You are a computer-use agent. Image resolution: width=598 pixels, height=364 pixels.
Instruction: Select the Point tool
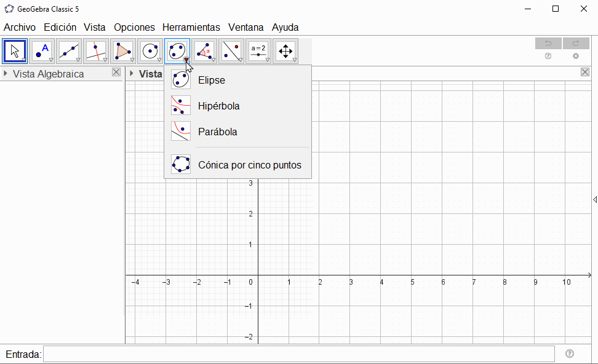pos(42,51)
